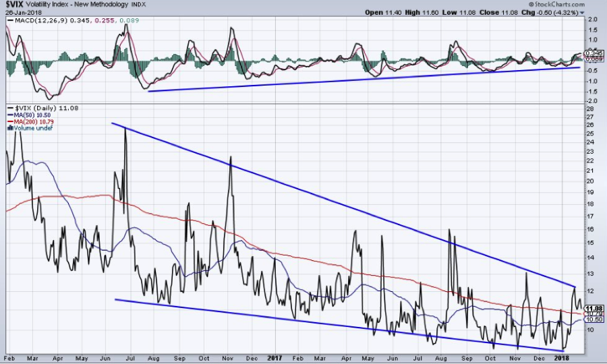Click the blue trendline under the MACD panel
Viewport: 607px width, 364px height.
point(364,78)
